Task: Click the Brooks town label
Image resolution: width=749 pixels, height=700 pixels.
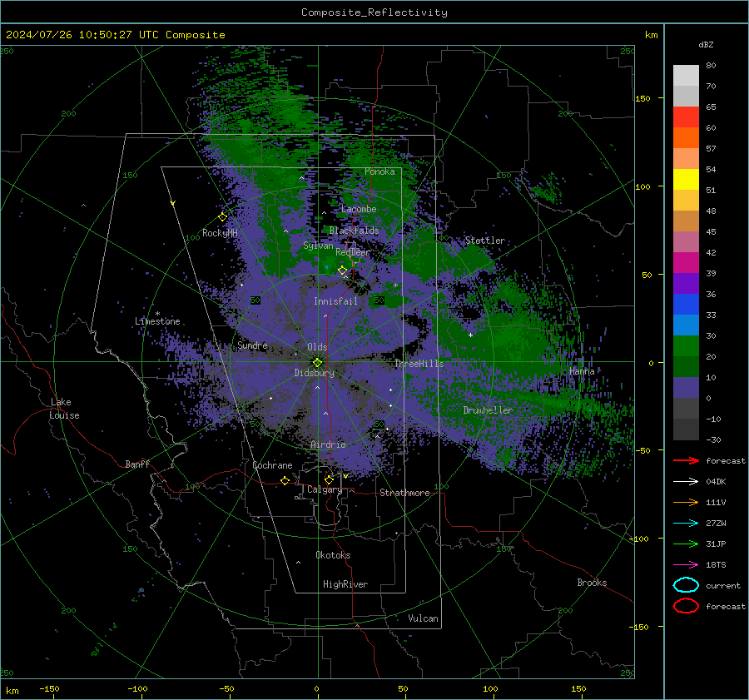Action: (x=592, y=583)
